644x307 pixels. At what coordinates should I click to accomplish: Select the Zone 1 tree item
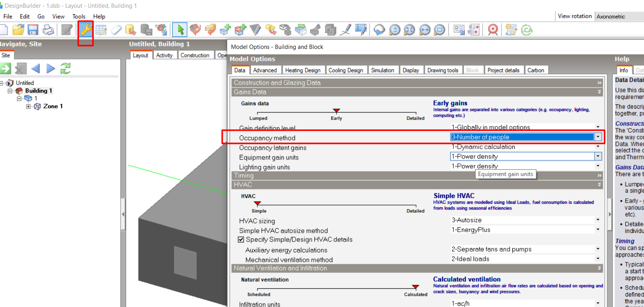(x=53, y=106)
